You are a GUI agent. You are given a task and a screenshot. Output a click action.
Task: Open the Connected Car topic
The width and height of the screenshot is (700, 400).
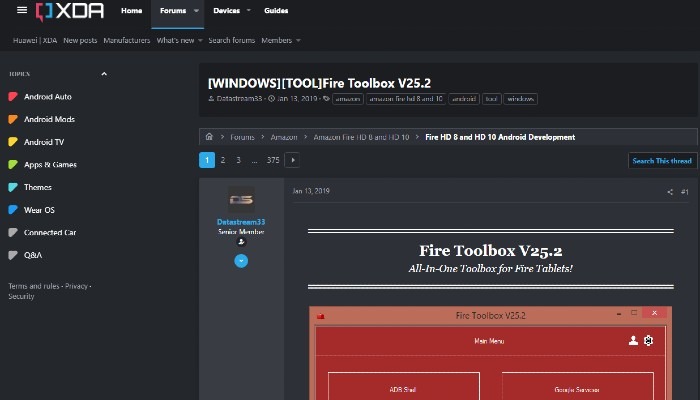tap(50, 232)
